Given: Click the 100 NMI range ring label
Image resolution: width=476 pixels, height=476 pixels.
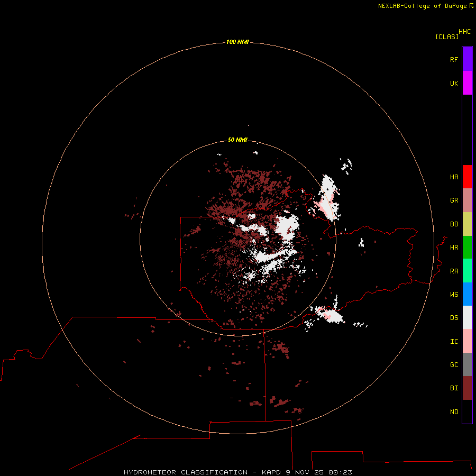Looking at the screenshot, I should (x=237, y=42).
